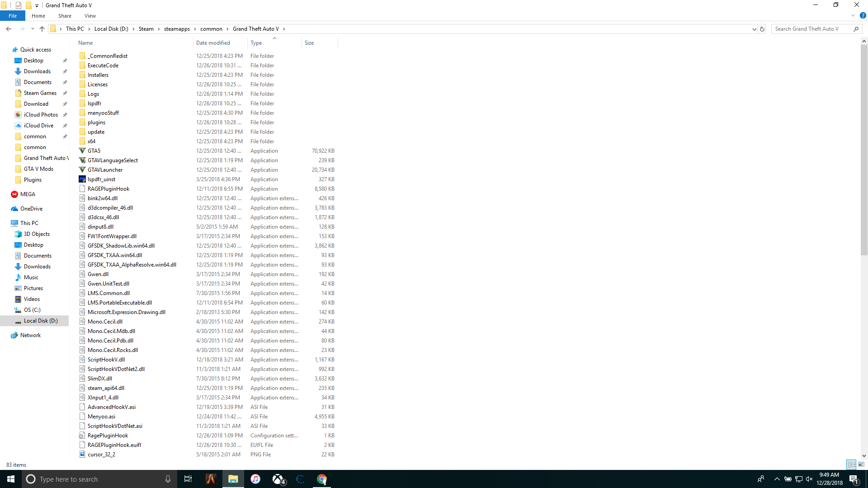Open the File menu tab
Image resolution: width=868 pixels, height=488 pixels.
coord(13,16)
